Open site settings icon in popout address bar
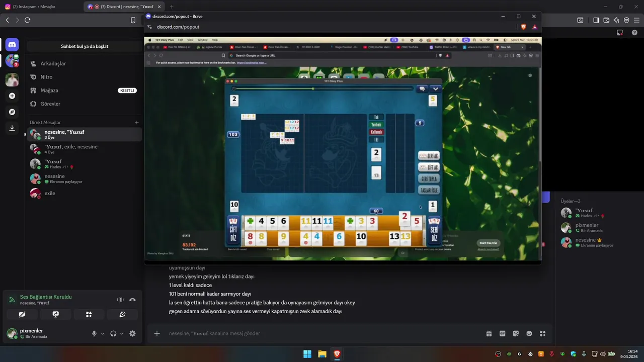 click(149, 27)
